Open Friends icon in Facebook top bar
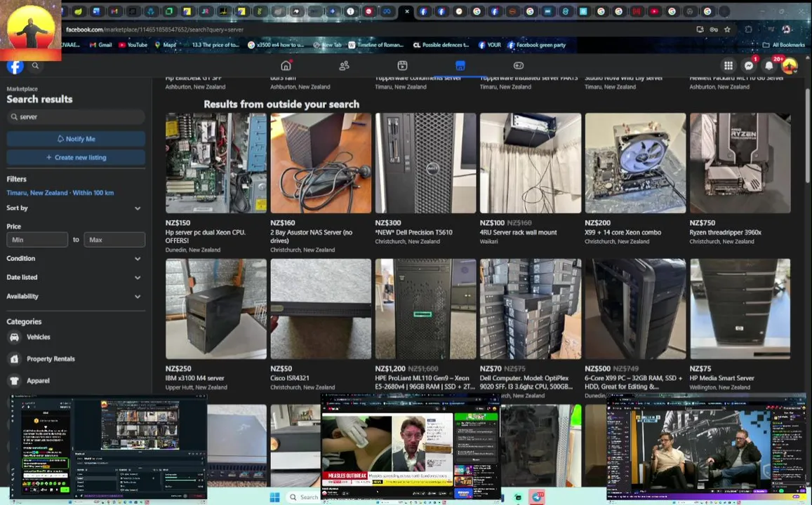 click(344, 65)
